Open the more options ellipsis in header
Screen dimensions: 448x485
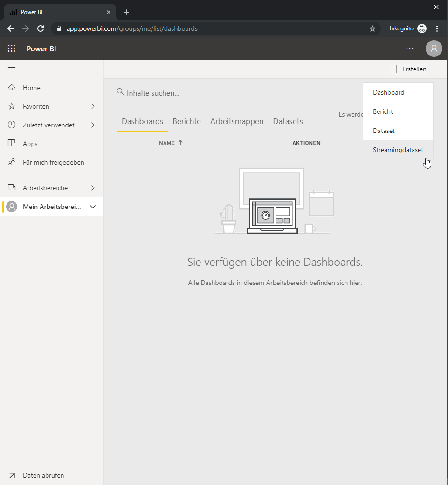410,48
